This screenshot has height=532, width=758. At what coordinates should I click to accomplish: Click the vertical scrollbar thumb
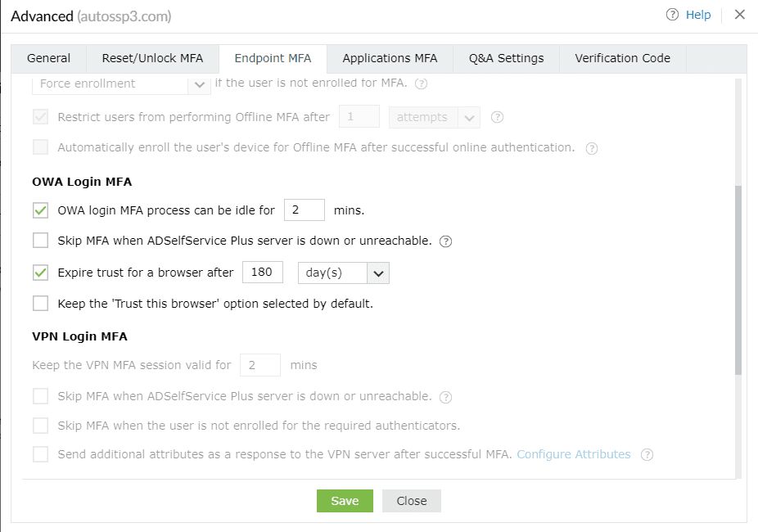738,278
